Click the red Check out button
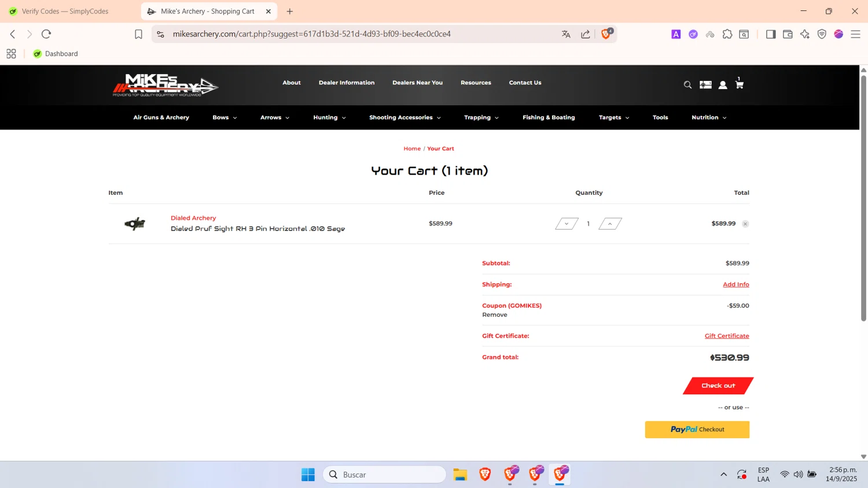The image size is (868, 488). [718, 386]
